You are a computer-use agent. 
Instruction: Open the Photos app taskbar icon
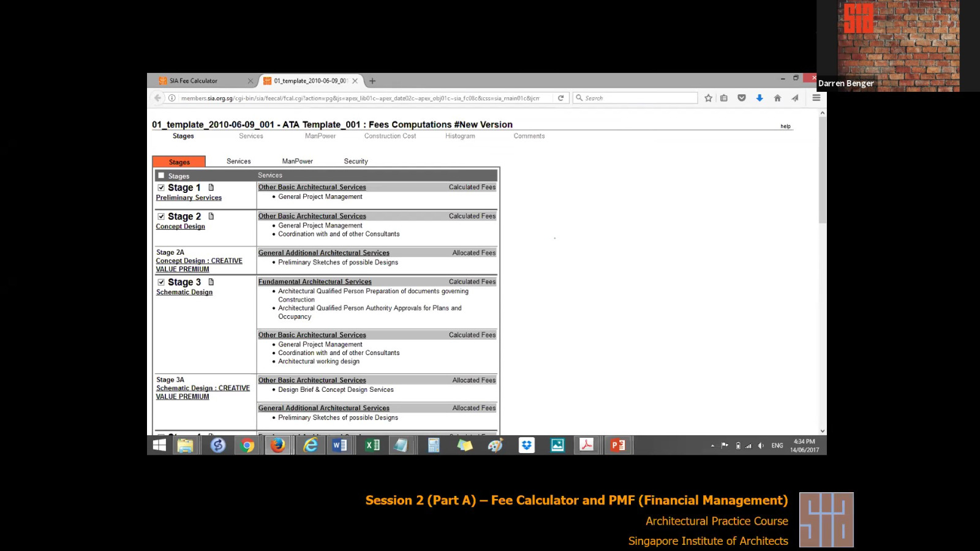coord(557,445)
